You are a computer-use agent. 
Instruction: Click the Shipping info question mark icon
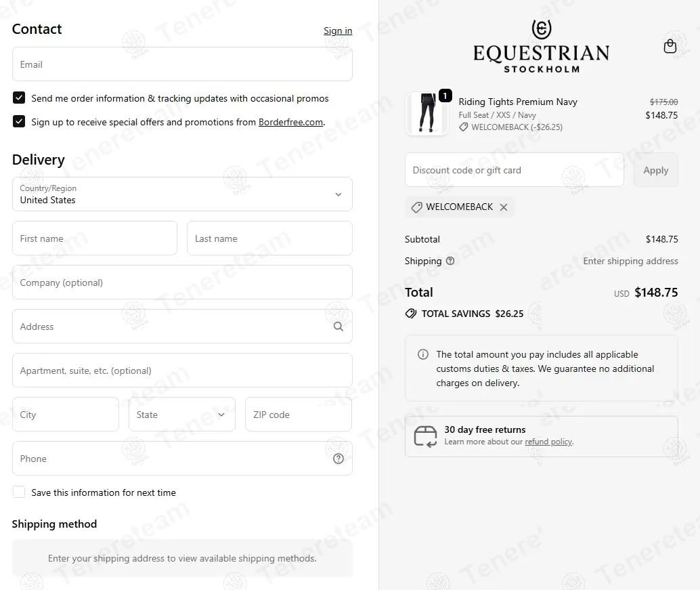point(450,261)
